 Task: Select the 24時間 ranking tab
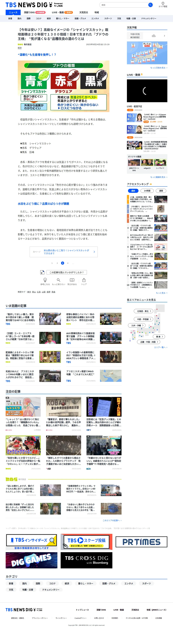147,191
